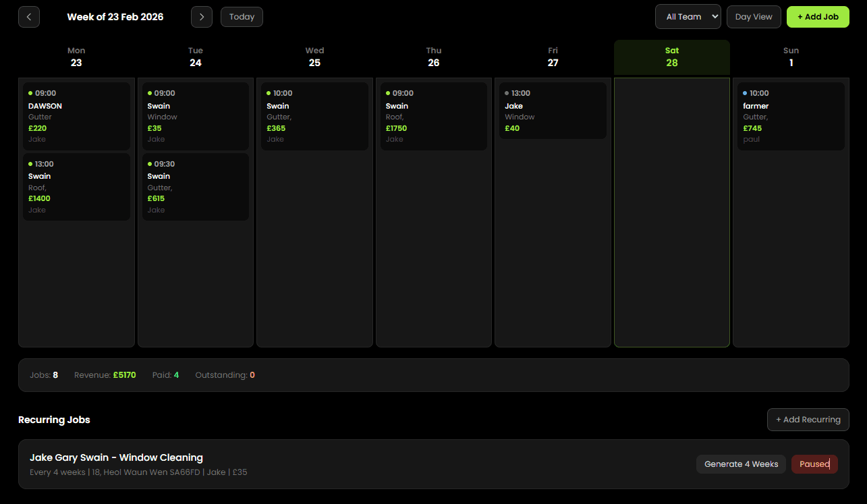867x504 pixels.
Task: Click the status dot on Tuesday's 09:30 Swain job
Action: (x=148, y=163)
